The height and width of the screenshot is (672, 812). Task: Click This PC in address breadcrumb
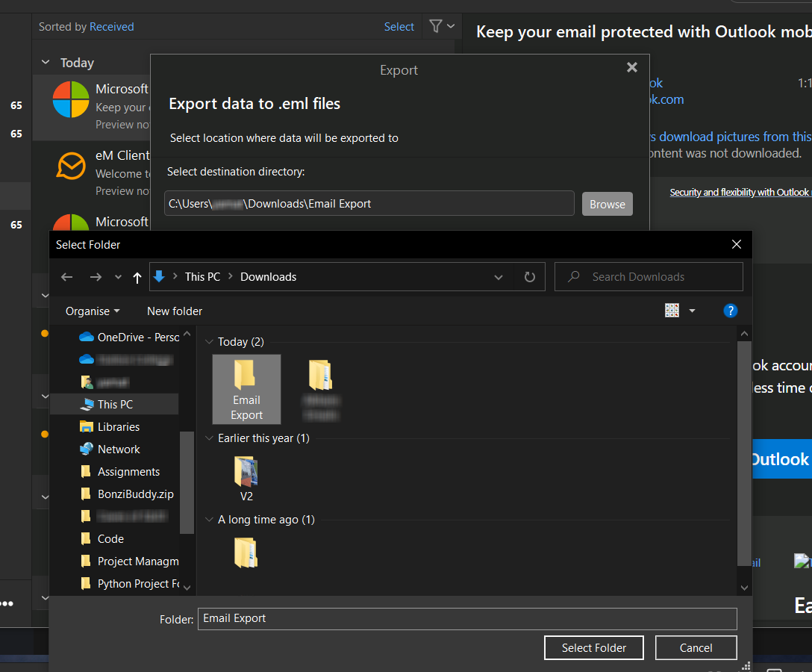pos(202,277)
